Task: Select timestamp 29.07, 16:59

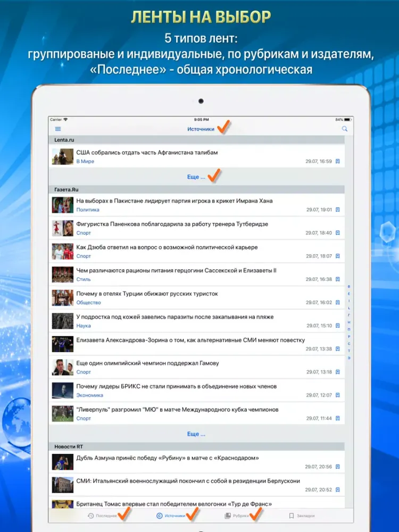Action: (x=319, y=162)
